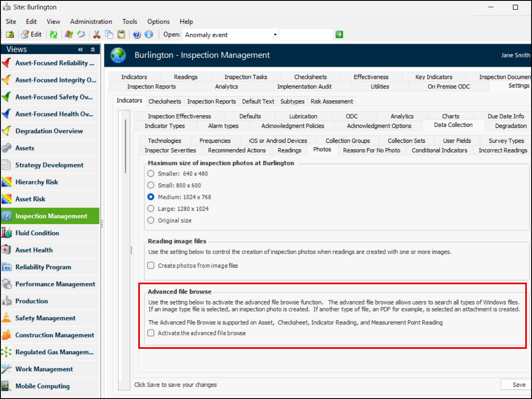This screenshot has height=399, width=532.
Task: Open Asset-Focused Integrity view
Action: tap(50, 80)
